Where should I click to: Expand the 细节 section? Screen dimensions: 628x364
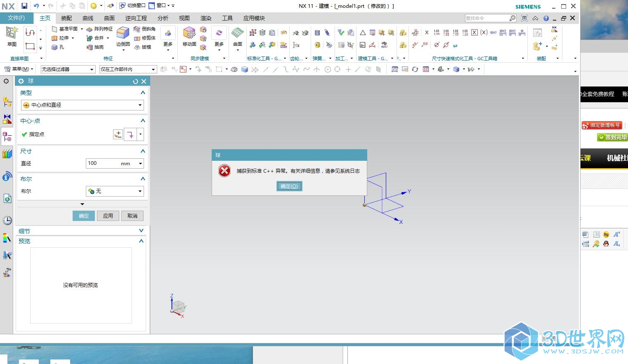pyautogui.click(x=142, y=231)
